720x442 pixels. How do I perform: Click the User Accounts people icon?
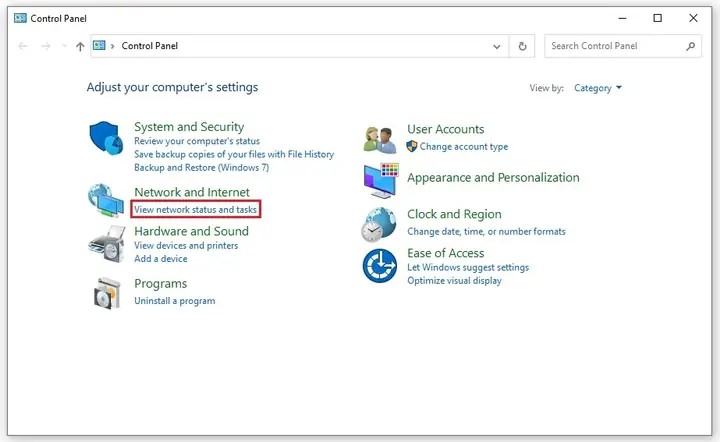[380, 140]
